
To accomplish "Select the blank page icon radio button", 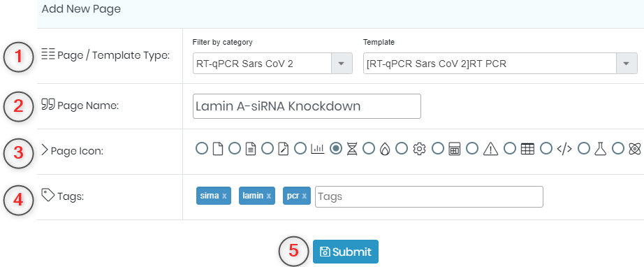I will pos(202,148).
